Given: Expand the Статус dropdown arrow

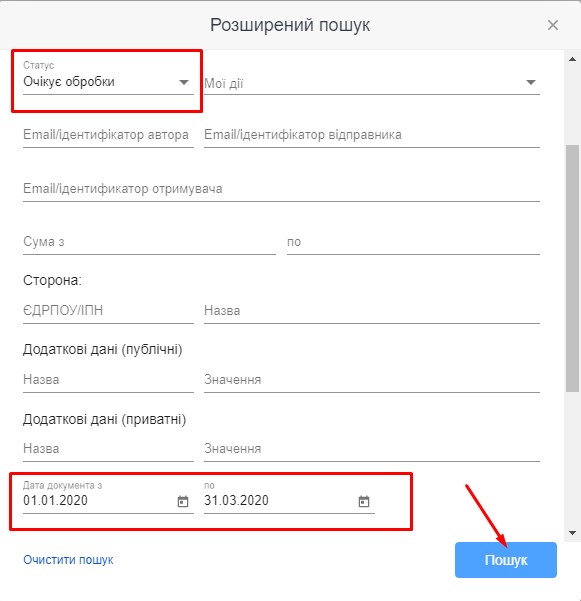Looking at the screenshot, I should pos(184,82).
